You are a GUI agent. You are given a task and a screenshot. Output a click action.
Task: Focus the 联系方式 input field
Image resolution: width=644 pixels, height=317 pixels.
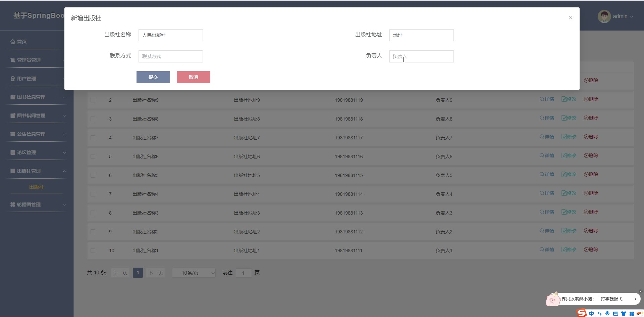pos(171,56)
